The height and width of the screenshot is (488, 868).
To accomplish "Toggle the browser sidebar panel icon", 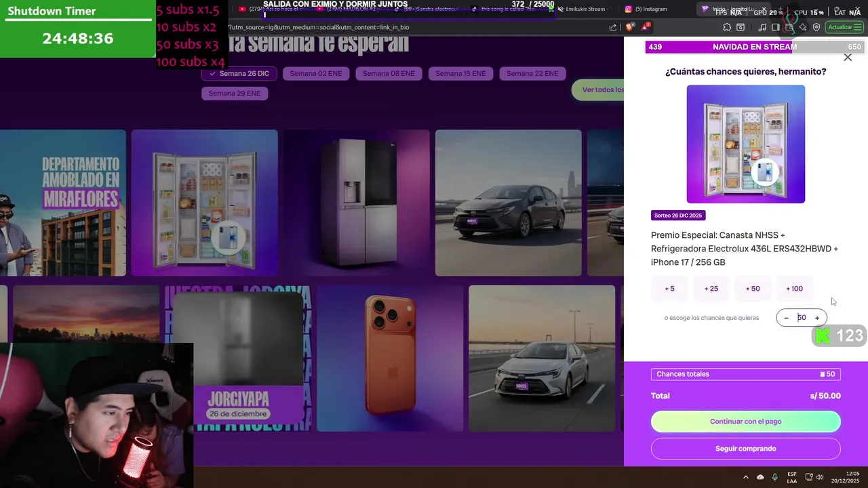I will (x=776, y=27).
